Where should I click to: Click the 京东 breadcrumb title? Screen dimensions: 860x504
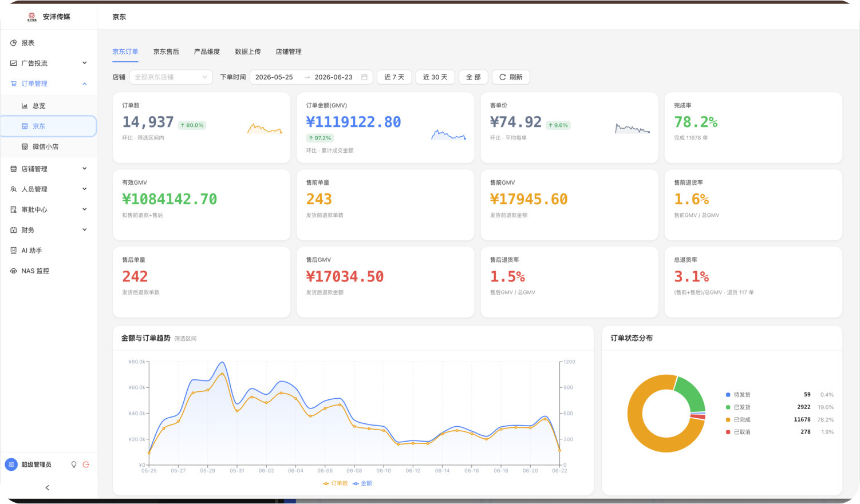click(119, 17)
